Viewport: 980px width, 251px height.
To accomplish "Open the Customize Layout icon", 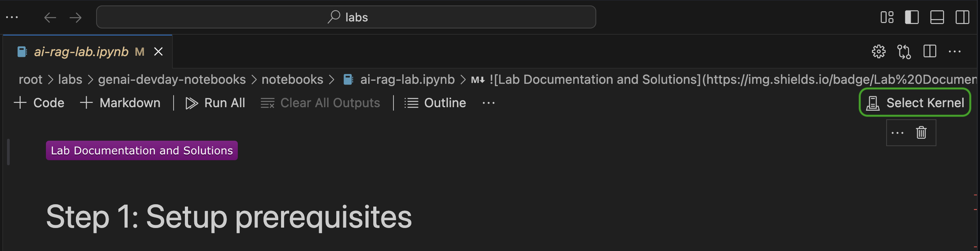I will 887,17.
